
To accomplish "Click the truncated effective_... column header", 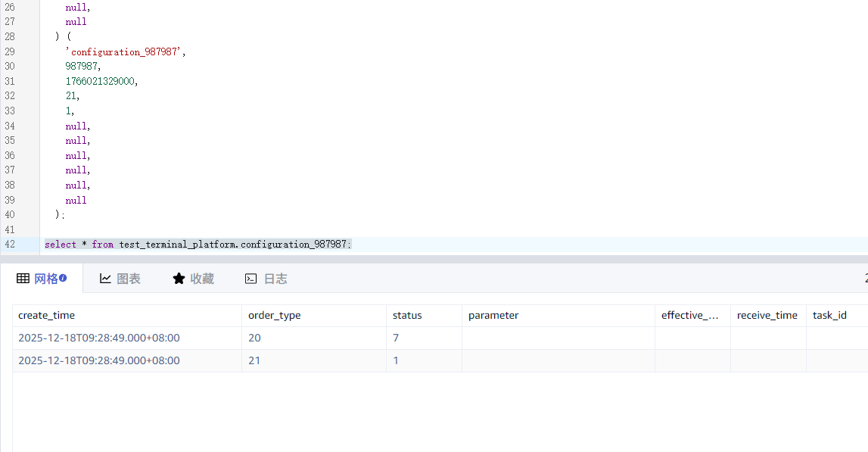I will (689, 315).
